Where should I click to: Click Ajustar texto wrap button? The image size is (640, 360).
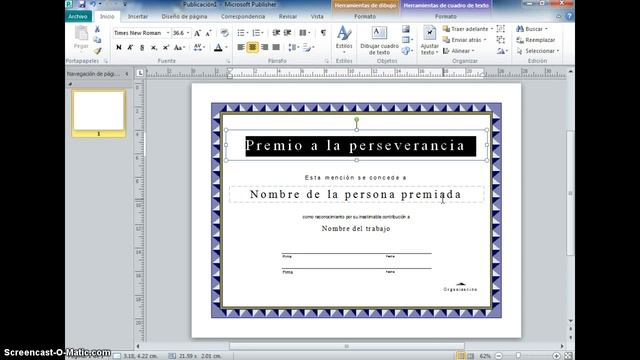coord(429,40)
